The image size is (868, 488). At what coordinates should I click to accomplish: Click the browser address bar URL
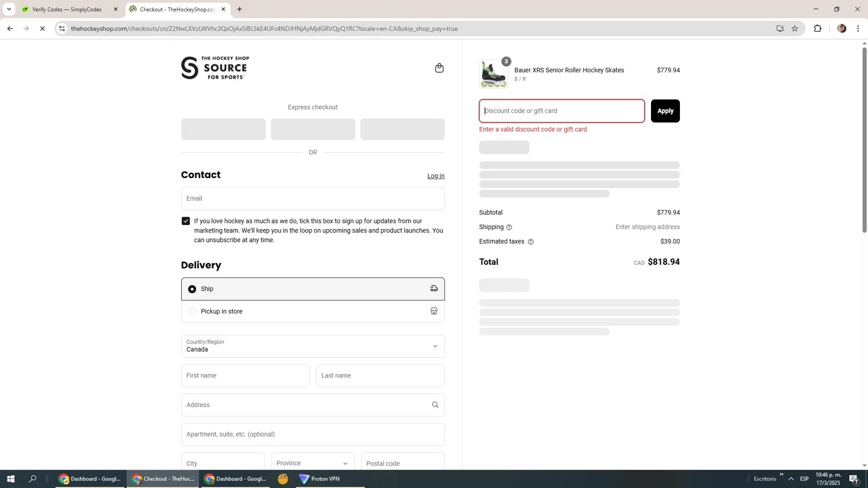tap(264, 28)
